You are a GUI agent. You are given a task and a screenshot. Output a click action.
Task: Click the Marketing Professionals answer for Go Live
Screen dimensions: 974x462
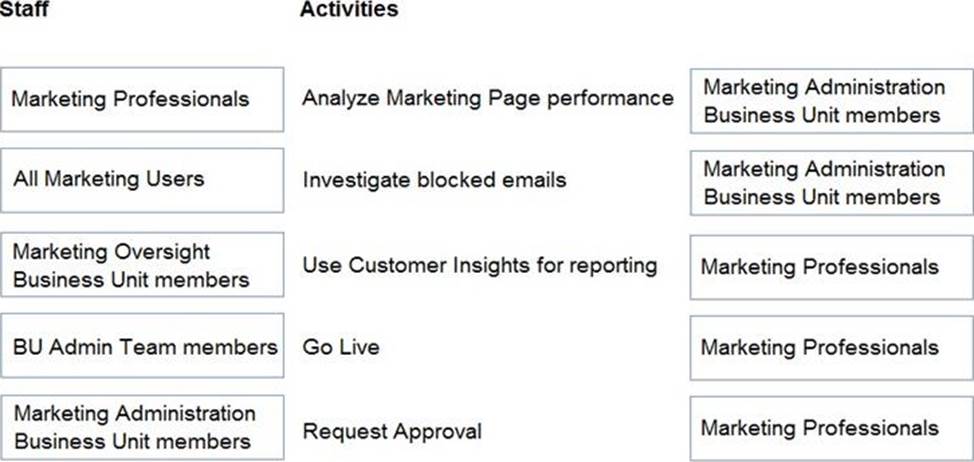point(820,348)
